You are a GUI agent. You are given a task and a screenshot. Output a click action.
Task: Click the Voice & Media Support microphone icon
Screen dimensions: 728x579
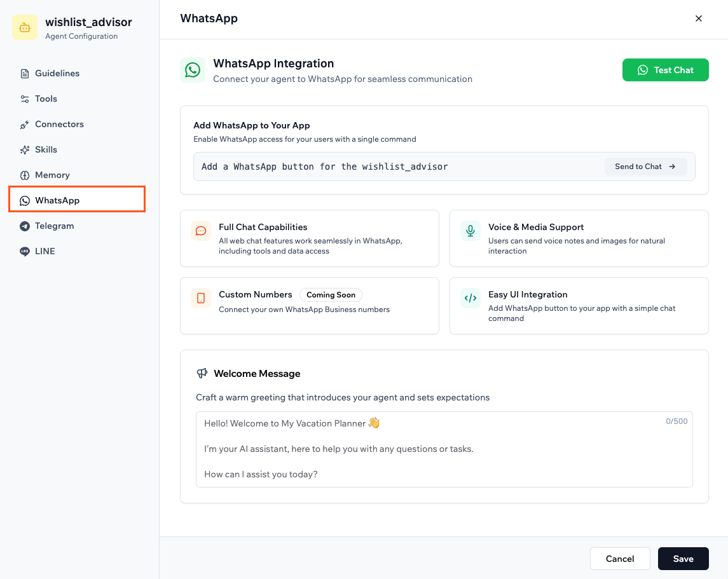(x=470, y=231)
